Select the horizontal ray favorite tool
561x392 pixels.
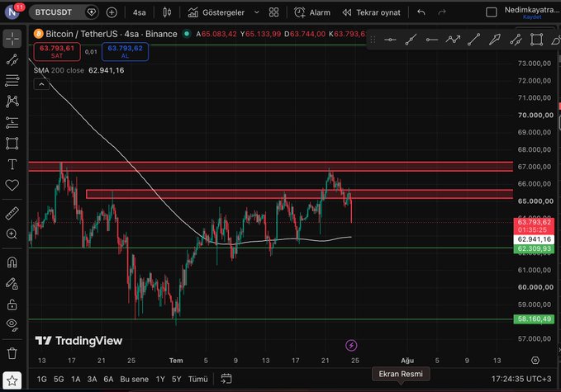[432, 40]
